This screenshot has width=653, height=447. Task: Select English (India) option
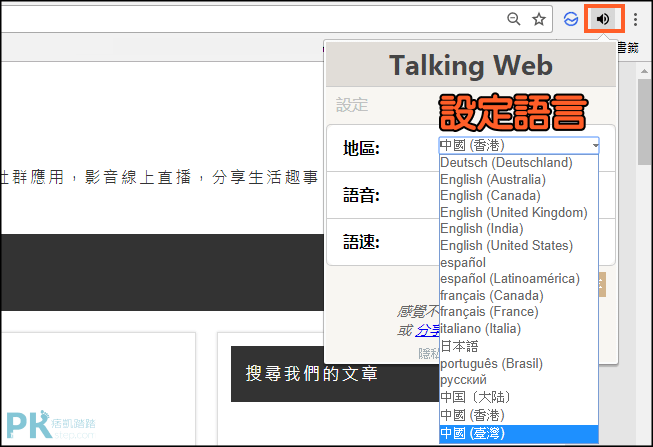(519, 229)
